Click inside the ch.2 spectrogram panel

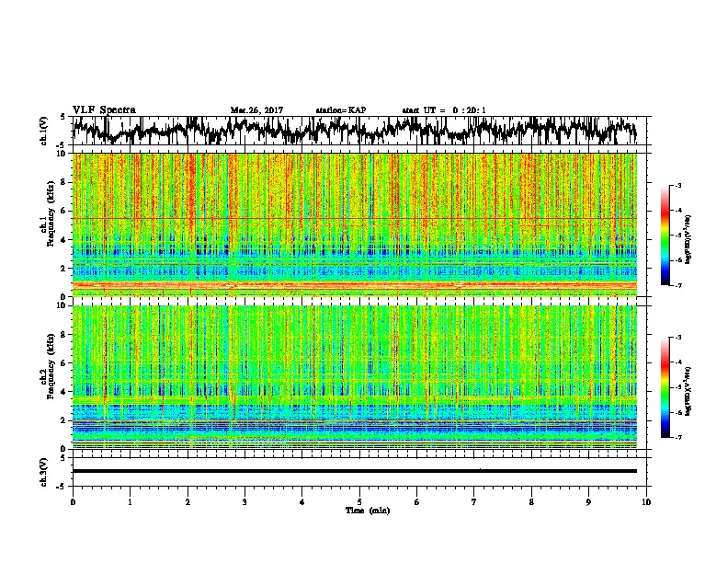pyautogui.click(x=355, y=377)
